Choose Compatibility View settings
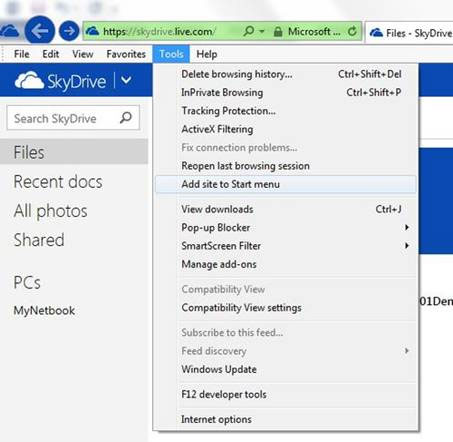 pos(286,308)
